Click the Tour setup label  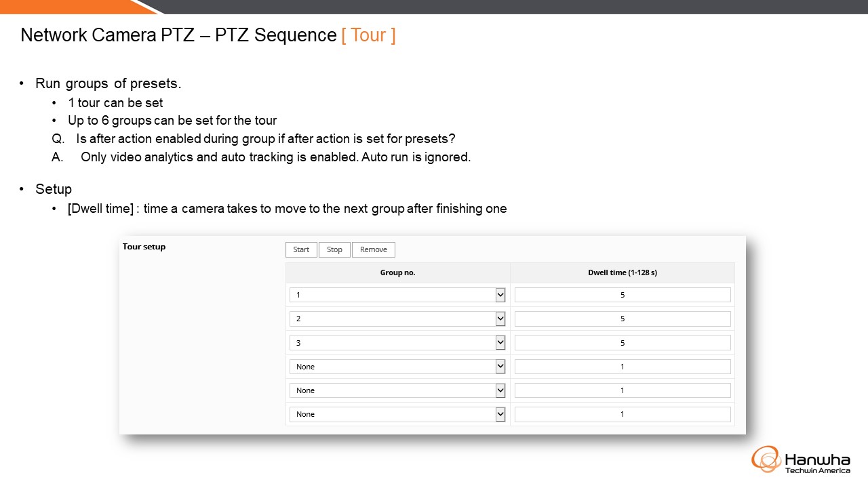coord(144,247)
